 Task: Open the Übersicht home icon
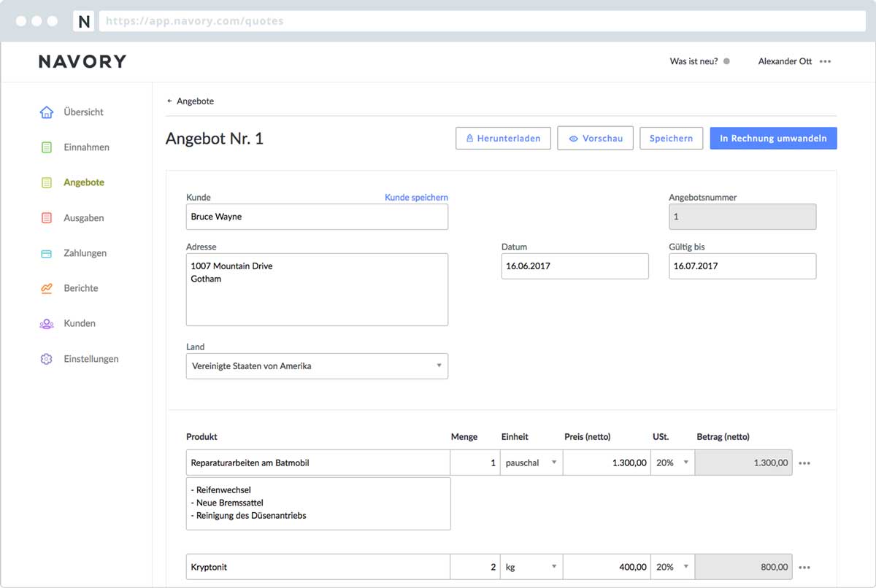click(46, 112)
